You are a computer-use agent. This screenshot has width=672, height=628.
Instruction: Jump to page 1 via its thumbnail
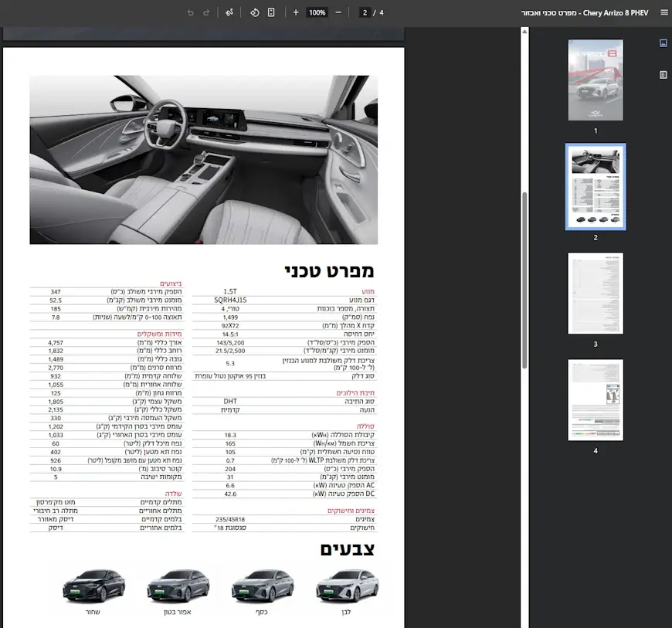595,80
